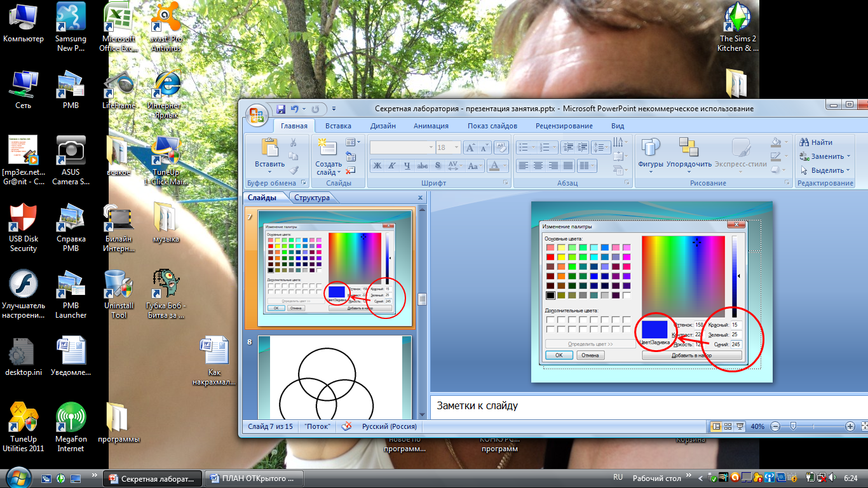Click the Increase Font Size icon
The width and height of the screenshot is (868, 488).
tap(470, 147)
